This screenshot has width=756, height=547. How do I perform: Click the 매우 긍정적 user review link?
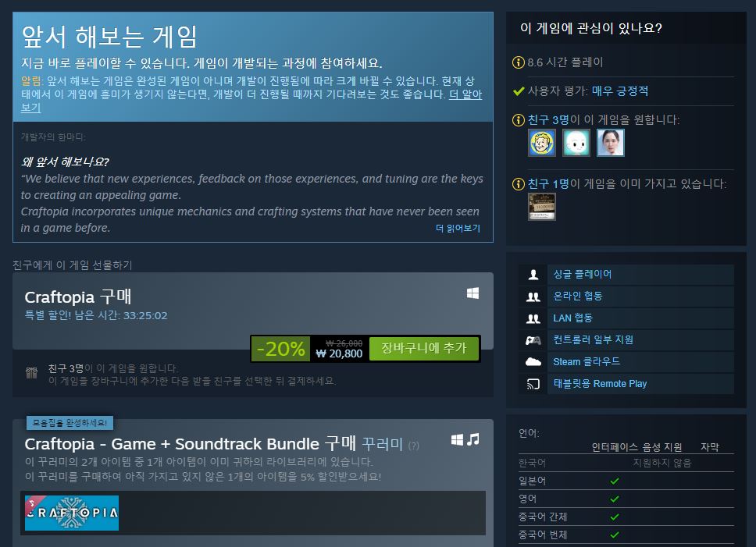(x=620, y=91)
